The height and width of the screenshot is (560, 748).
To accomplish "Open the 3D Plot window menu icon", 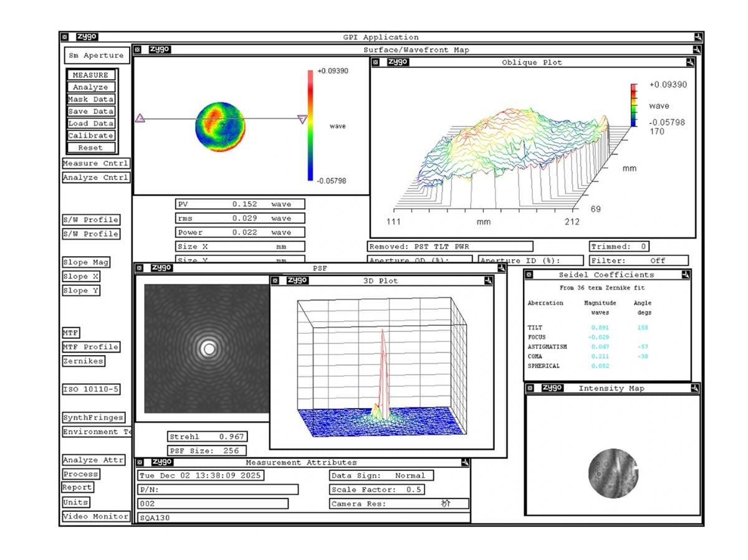I will click(x=276, y=281).
